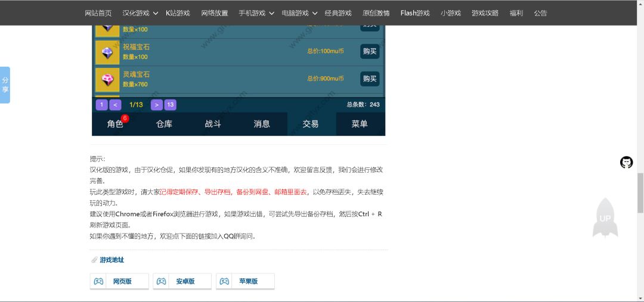Expand the 电脑游戏 dropdown arrow
The width and height of the screenshot is (644, 302).
315,13
